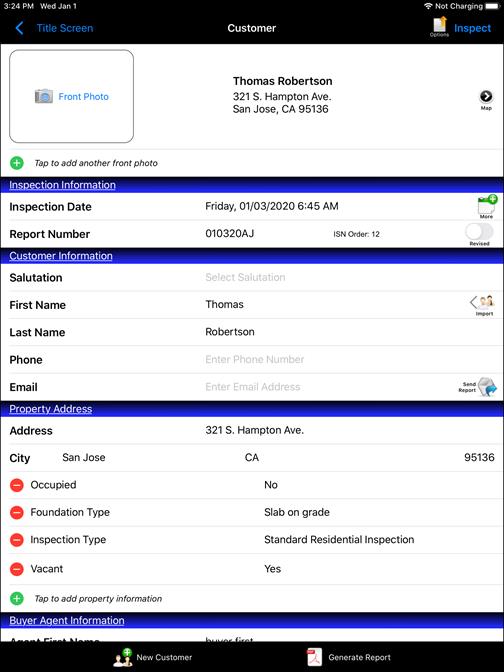Tap the inspection date Friday, 01/03/2020 6:45 AM
The height and width of the screenshot is (672, 504).
(x=272, y=206)
